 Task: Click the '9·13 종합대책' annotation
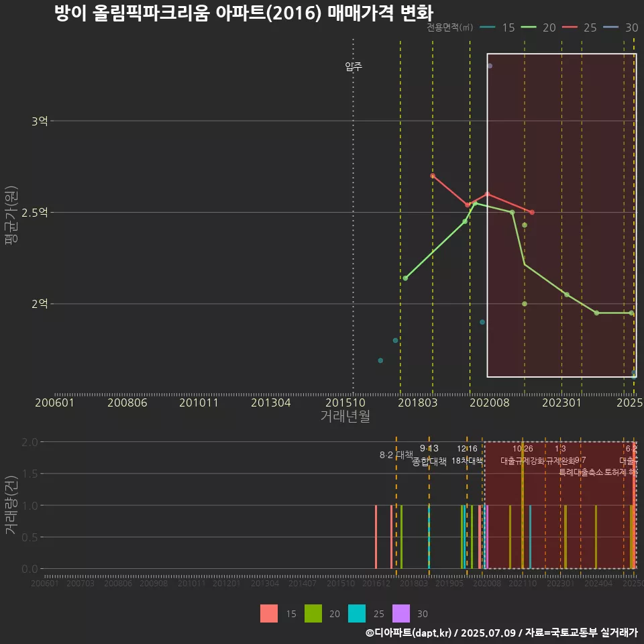click(429, 455)
